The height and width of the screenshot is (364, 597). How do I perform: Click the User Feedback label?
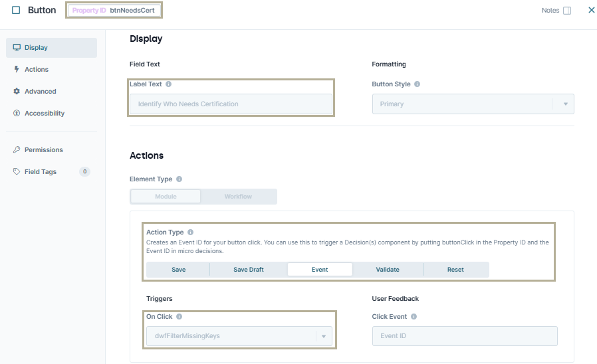pyautogui.click(x=395, y=299)
